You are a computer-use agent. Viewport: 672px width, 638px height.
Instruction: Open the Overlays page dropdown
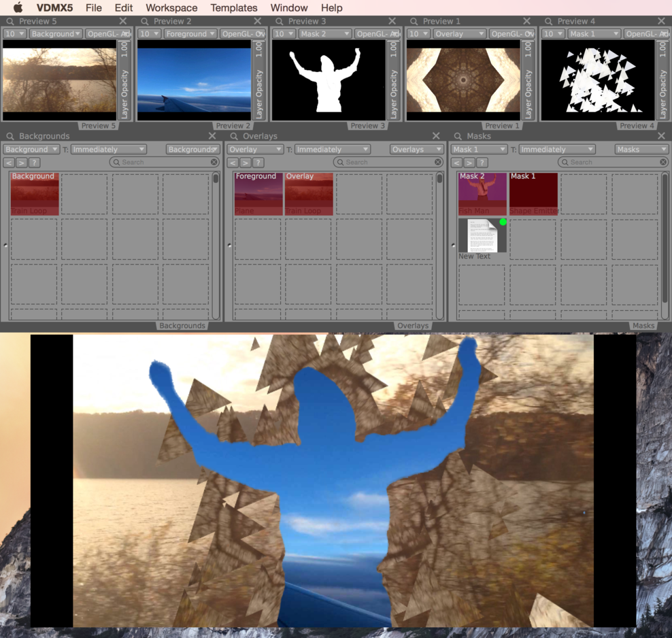click(416, 150)
